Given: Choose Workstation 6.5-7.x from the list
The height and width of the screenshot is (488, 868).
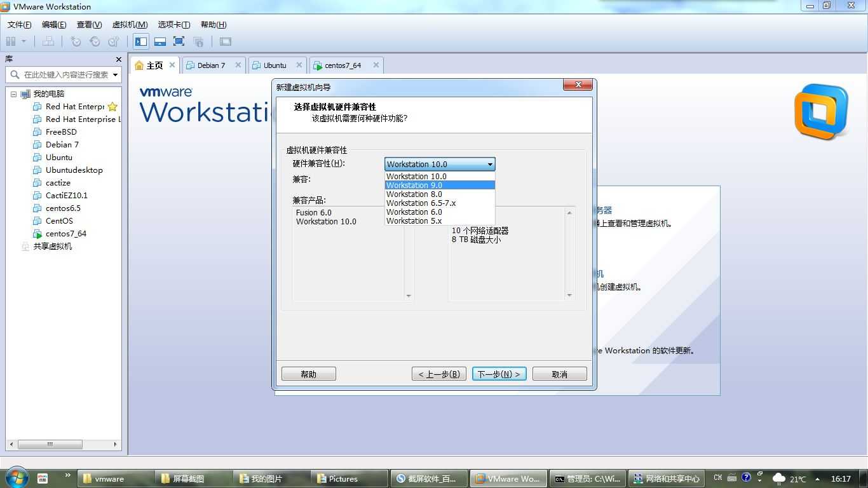Looking at the screenshot, I should point(440,203).
